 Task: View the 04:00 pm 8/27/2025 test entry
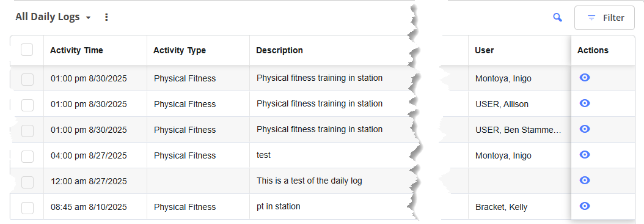[585, 154]
